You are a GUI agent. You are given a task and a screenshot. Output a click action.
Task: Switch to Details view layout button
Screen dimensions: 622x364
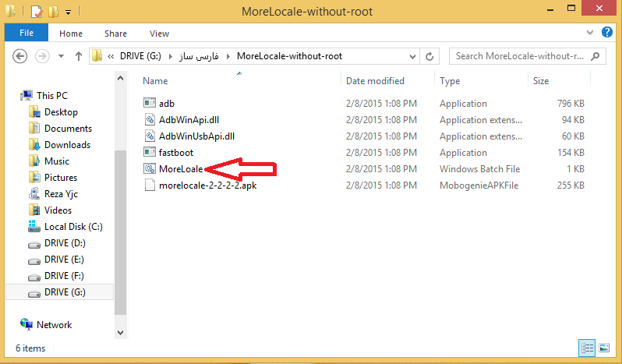[x=587, y=348]
